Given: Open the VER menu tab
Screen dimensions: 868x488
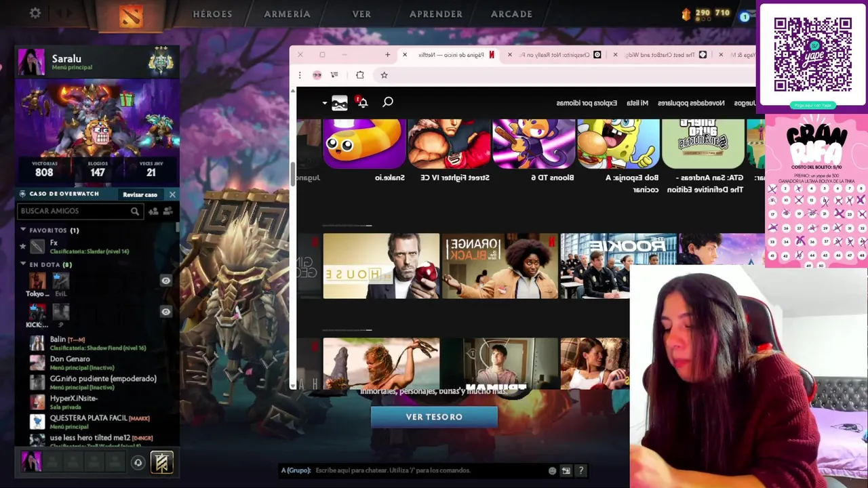Looking at the screenshot, I should pos(361,14).
